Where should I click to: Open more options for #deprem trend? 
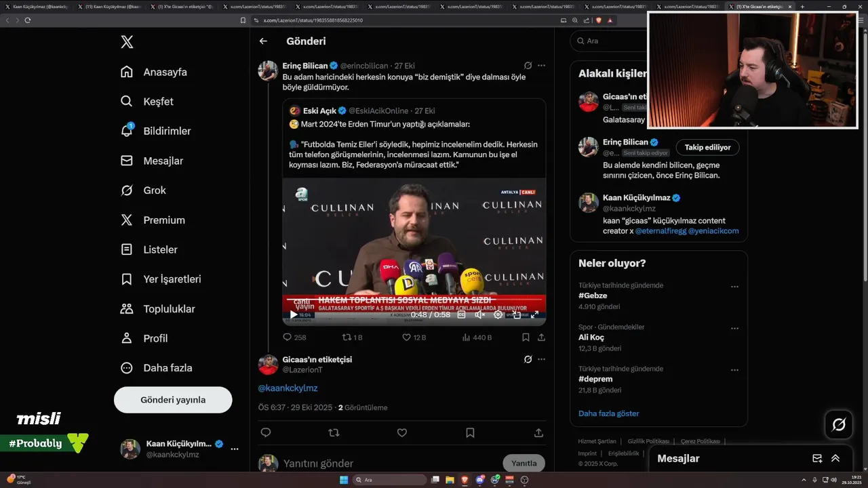pos(734,370)
